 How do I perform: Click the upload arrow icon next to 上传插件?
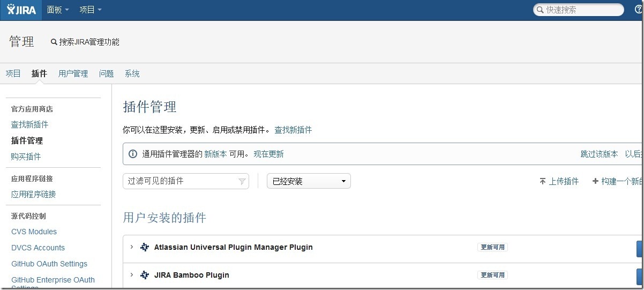pos(543,182)
